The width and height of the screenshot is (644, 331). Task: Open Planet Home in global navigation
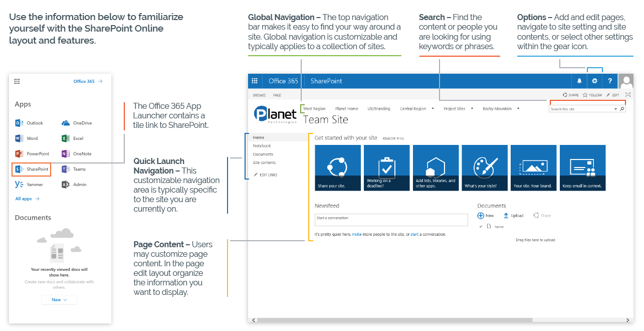pyautogui.click(x=347, y=108)
